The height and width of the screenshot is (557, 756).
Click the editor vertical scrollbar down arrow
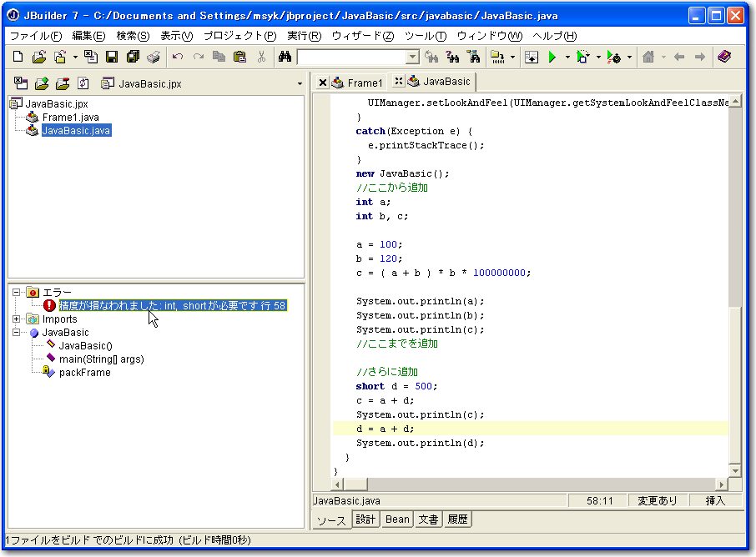pyautogui.click(x=734, y=470)
